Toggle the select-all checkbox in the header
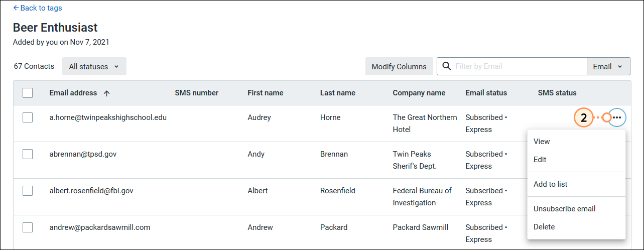 [x=28, y=93]
